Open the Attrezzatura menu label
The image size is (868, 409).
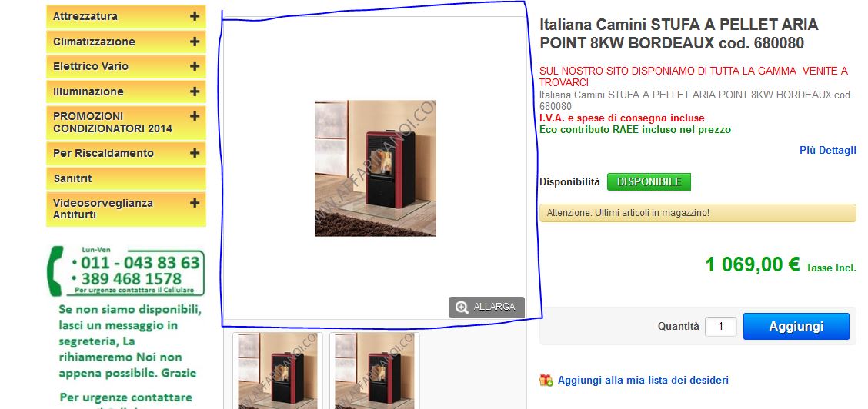[85, 16]
